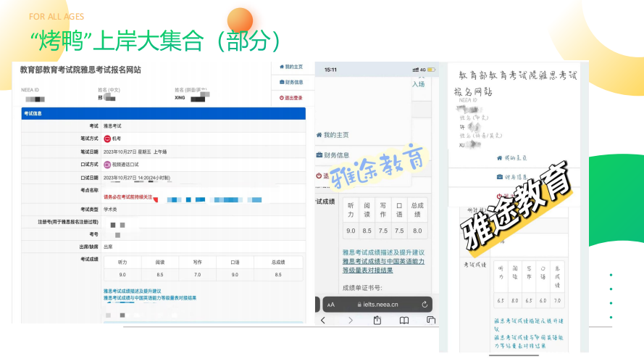The image size is (644, 359).
Task: Click the 考试类型 value 学术类
Action: (x=110, y=210)
